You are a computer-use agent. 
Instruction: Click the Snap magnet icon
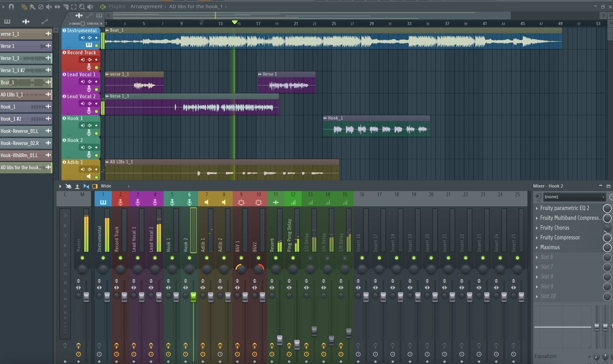(11, 7)
